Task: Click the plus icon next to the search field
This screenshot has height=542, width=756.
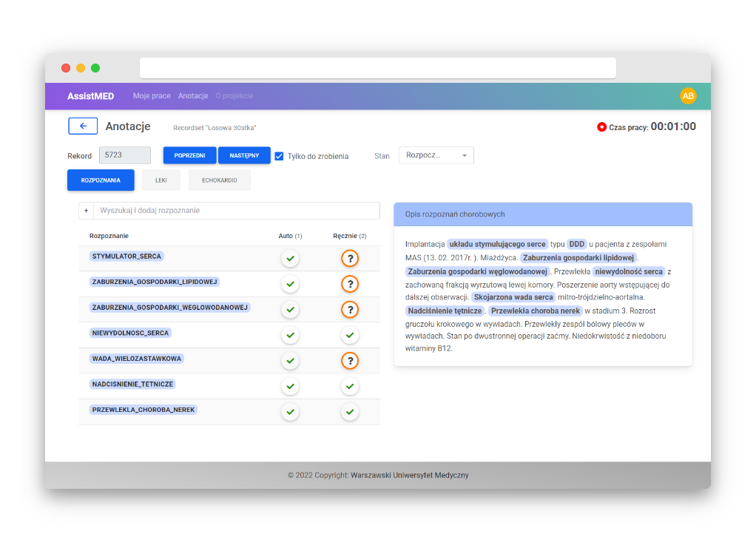Action: [x=86, y=211]
